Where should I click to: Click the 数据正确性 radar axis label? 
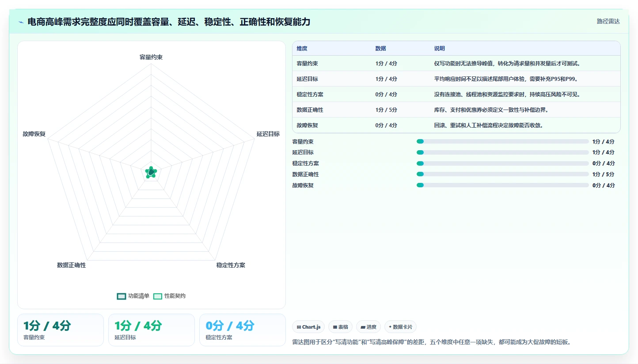click(72, 265)
